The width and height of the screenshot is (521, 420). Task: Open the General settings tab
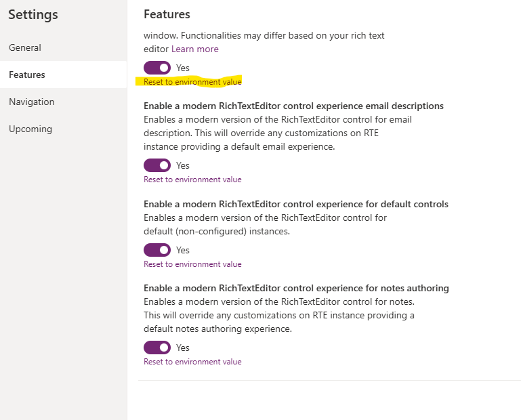click(x=25, y=47)
